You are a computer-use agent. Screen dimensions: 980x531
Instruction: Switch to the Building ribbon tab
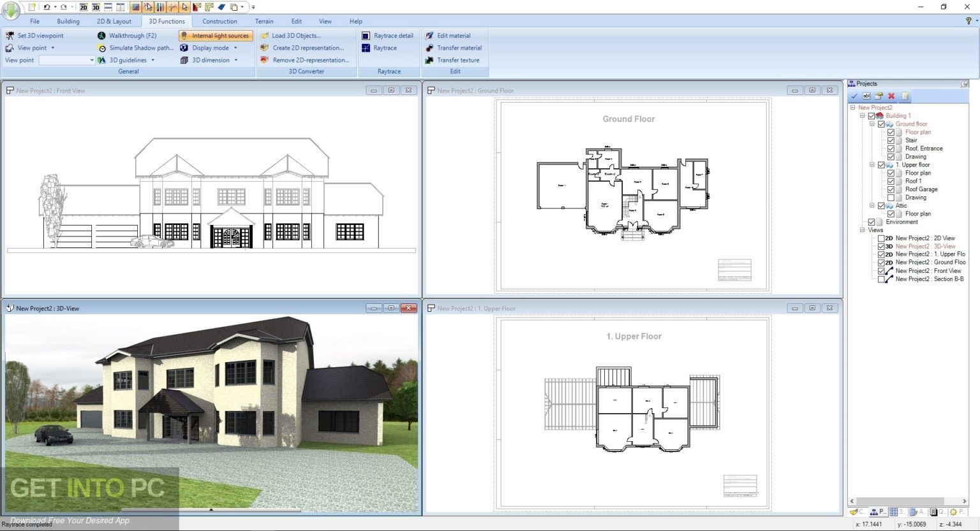pyautogui.click(x=68, y=21)
